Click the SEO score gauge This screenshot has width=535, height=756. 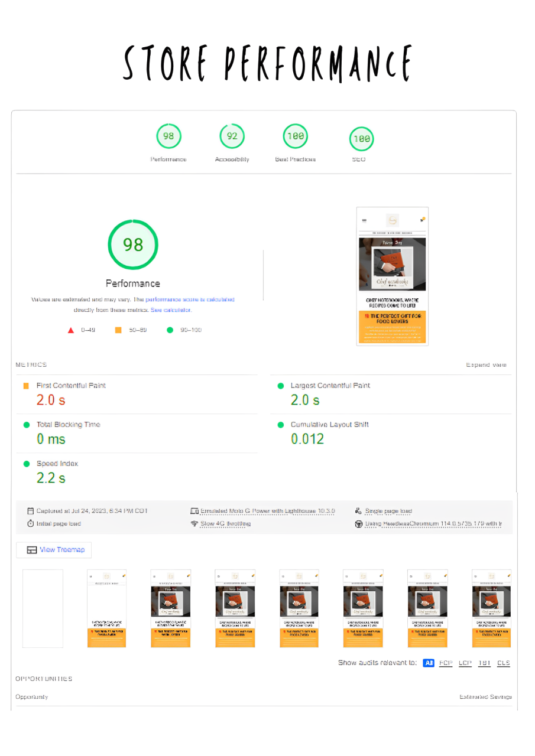[361, 139]
